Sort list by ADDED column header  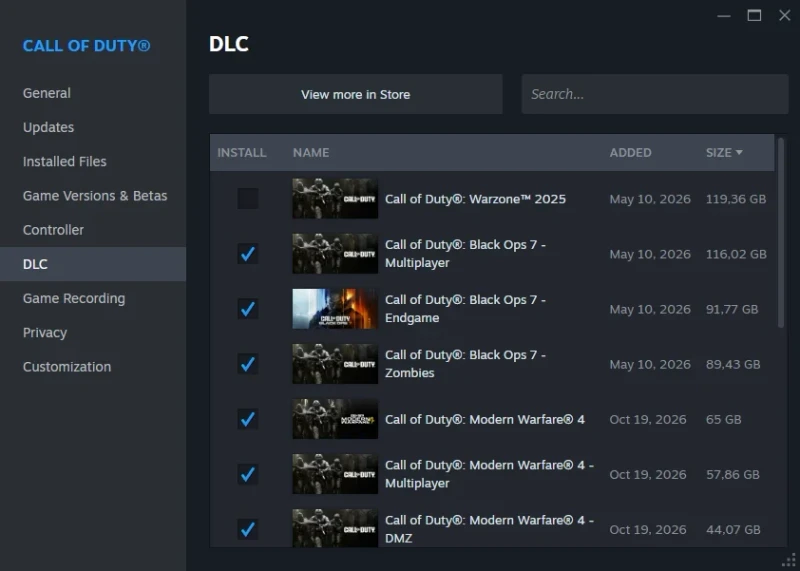(630, 153)
